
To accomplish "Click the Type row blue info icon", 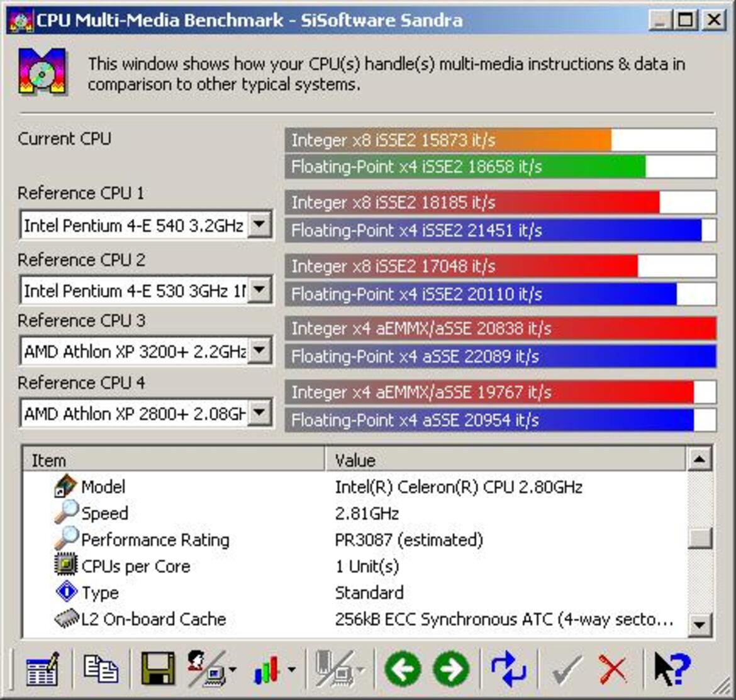I will point(67,591).
